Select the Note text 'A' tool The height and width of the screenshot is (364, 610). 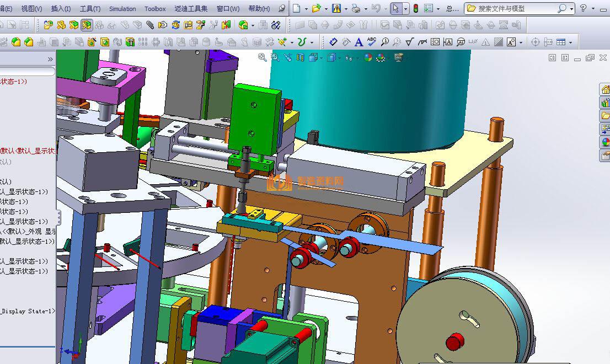(x=358, y=42)
